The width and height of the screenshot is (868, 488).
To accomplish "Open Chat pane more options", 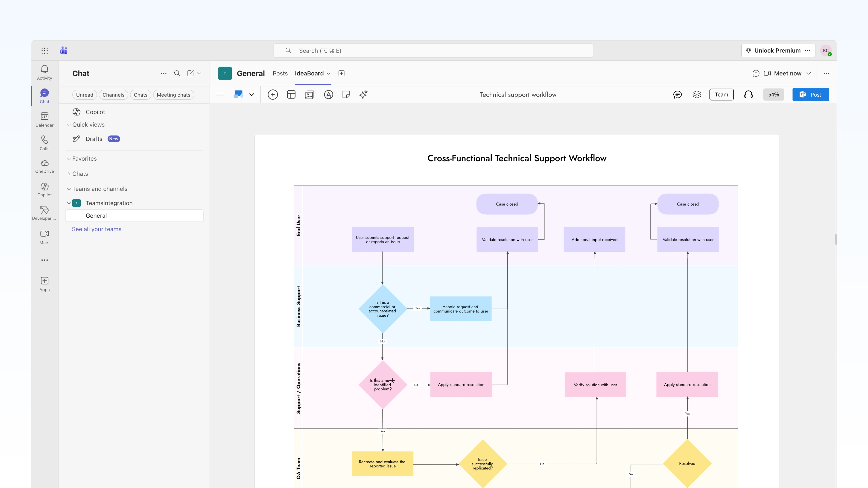I will coord(164,73).
